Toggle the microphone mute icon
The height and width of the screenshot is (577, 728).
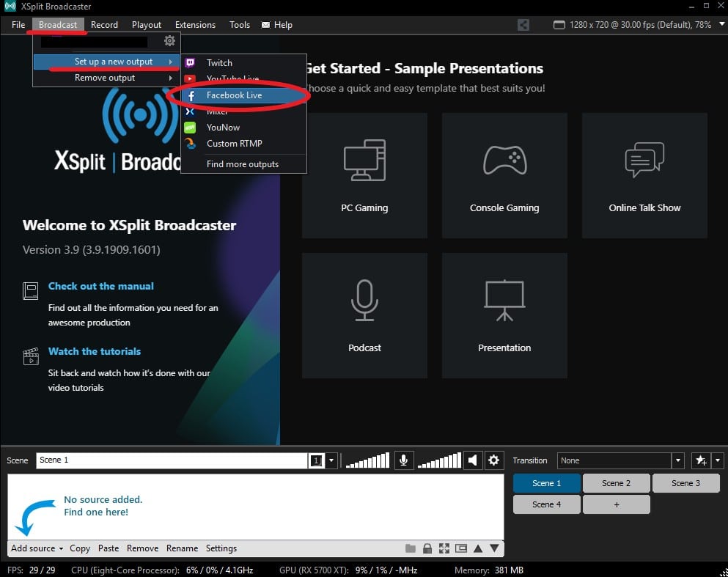click(402, 460)
